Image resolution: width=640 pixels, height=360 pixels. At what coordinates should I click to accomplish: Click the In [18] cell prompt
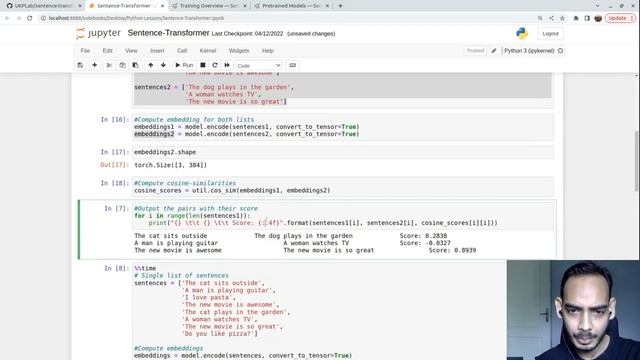point(115,183)
